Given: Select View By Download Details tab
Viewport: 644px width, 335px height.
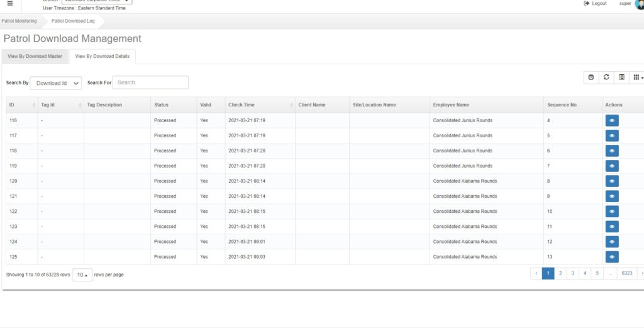Looking at the screenshot, I should (x=103, y=56).
